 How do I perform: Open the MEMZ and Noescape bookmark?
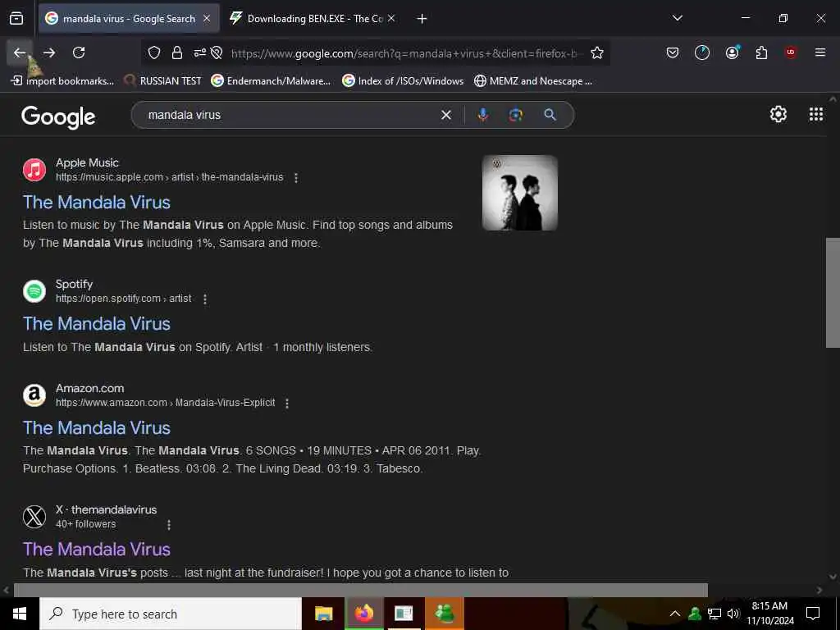(533, 81)
